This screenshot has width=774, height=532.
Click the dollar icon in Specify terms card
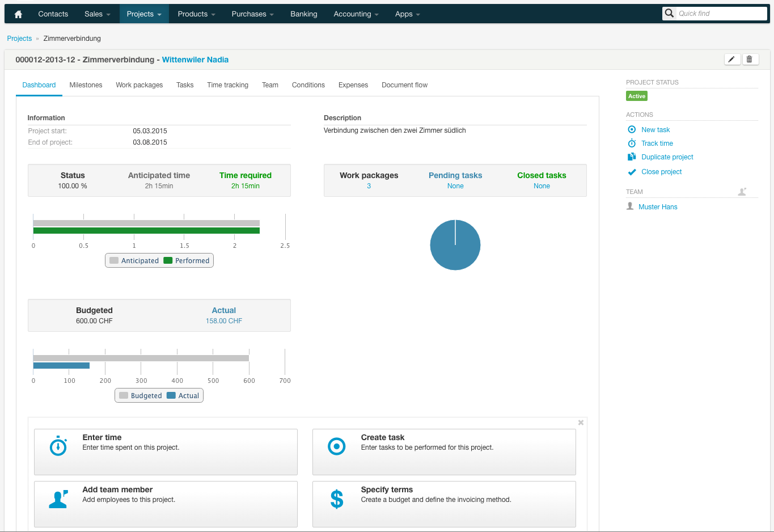(x=337, y=499)
